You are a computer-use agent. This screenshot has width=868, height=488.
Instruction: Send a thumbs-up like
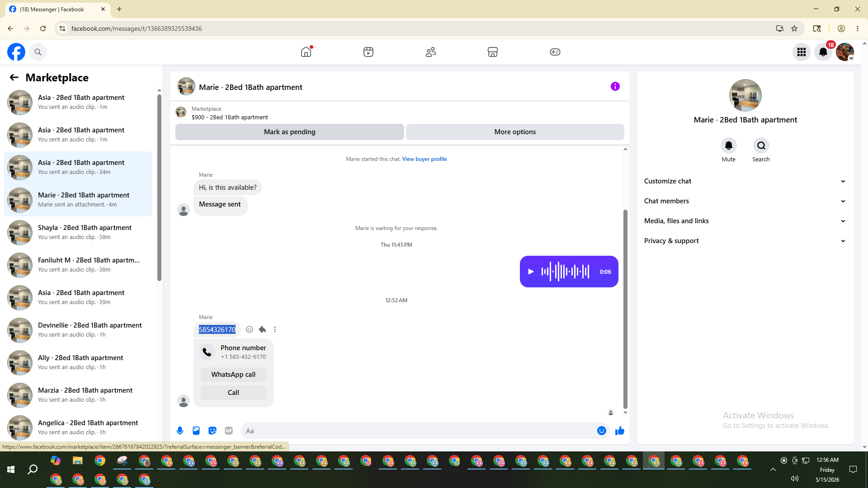(620, 431)
